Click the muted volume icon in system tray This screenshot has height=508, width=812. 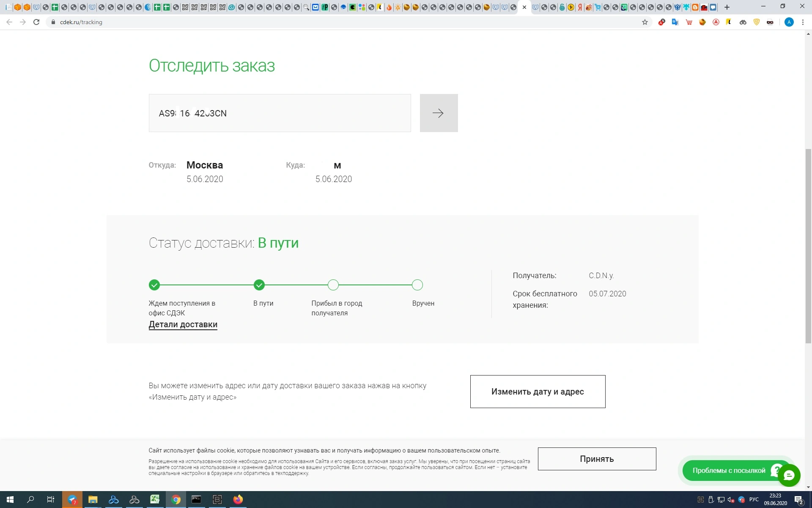731,500
